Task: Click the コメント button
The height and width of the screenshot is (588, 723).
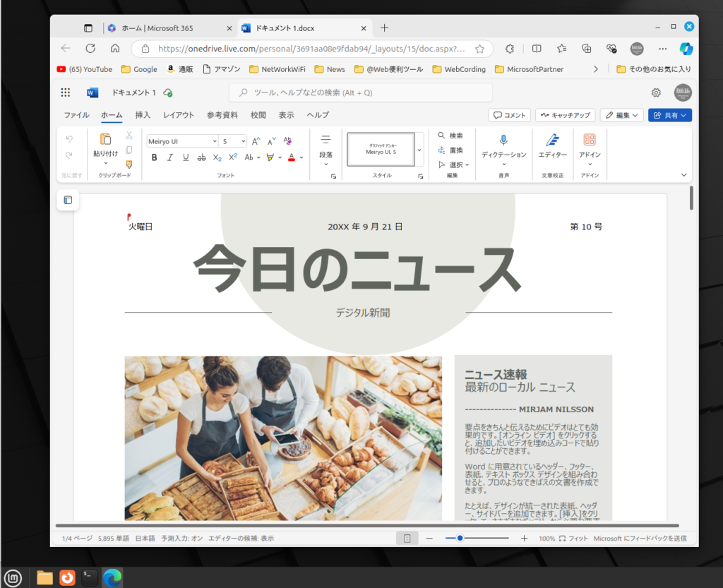Action: [509, 115]
